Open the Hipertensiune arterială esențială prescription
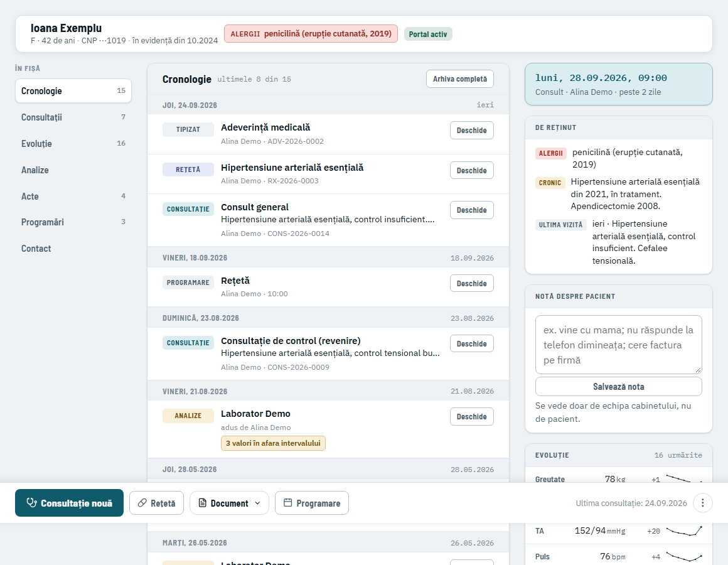Screen dimensions: 728x565 tap(472, 170)
